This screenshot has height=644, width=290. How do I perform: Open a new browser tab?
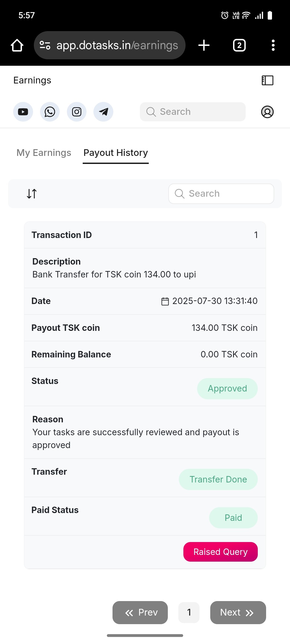[x=204, y=45]
